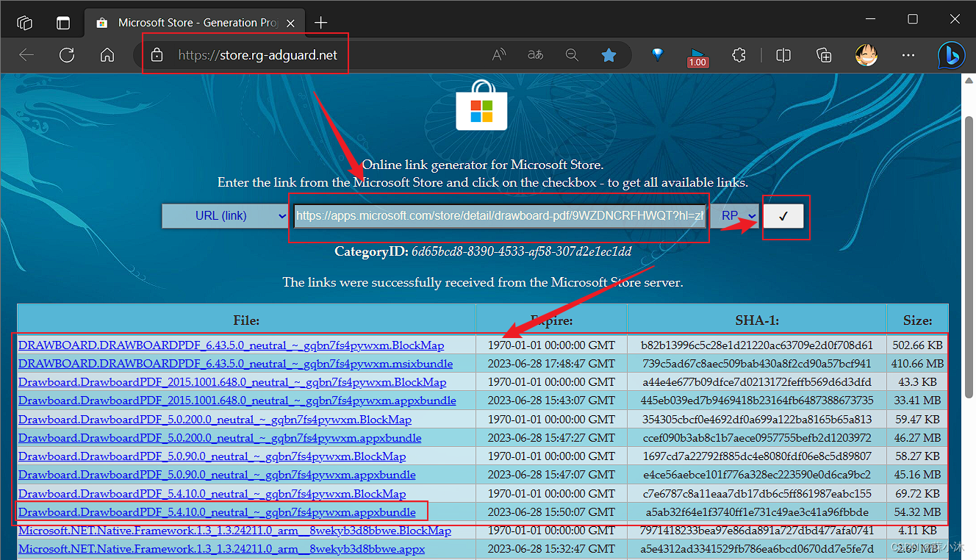Refresh the current page
The width and height of the screenshot is (976, 560).
pos(67,55)
